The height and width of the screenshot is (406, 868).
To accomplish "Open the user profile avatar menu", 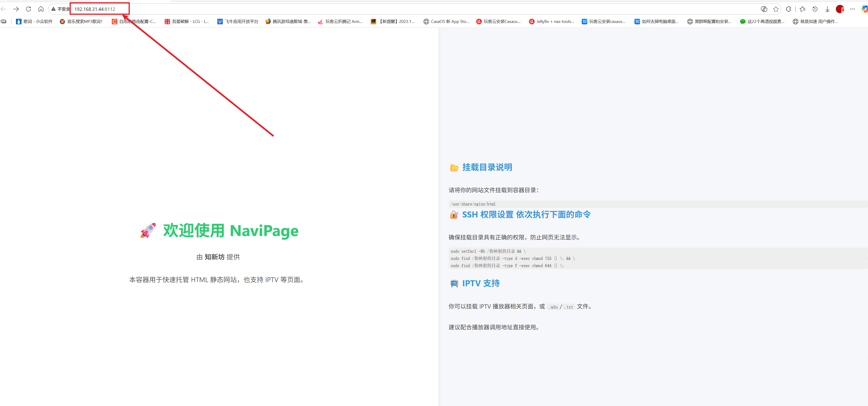I will click(x=840, y=9).
